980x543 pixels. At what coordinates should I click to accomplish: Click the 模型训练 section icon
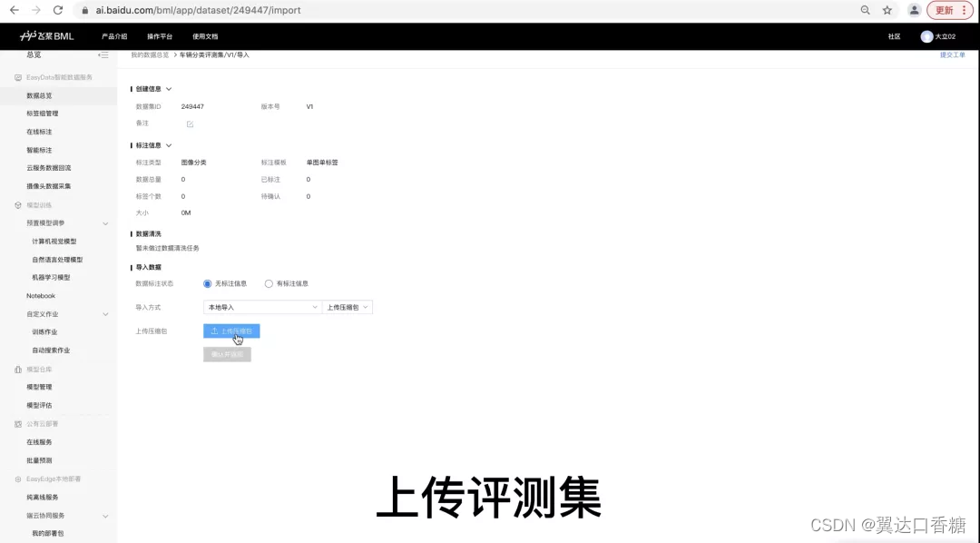(x=16, y=203)
